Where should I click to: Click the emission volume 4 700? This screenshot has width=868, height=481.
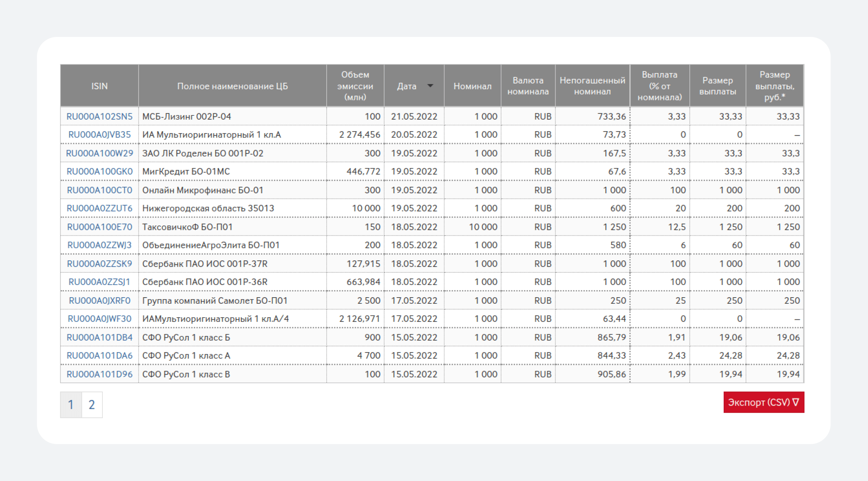click(x=369, y=355)
